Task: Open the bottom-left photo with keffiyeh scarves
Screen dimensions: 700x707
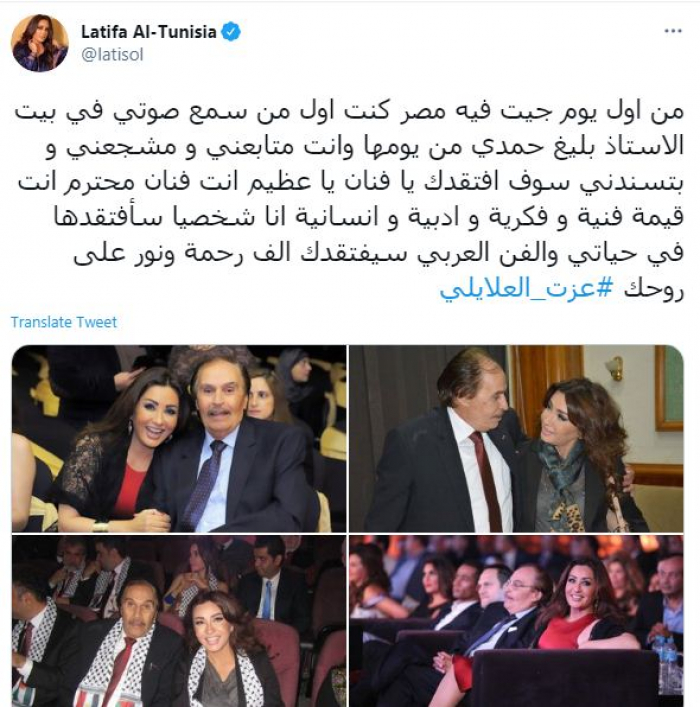Action: [x=179, y=621]
